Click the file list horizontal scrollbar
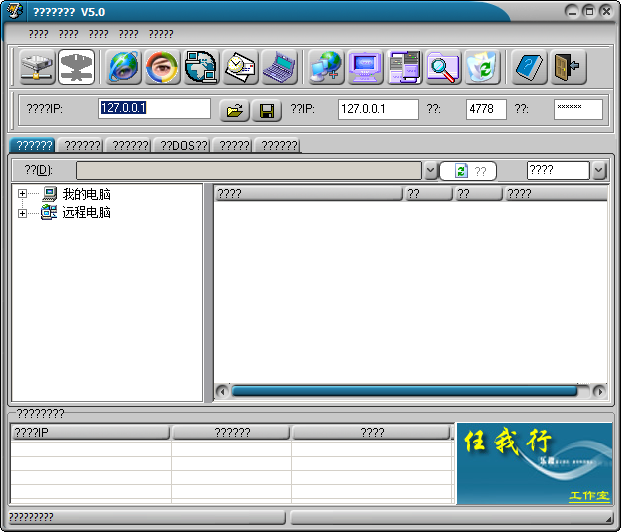Image resolution: width=621 pixels, height=532 pixels. [404, 391]
